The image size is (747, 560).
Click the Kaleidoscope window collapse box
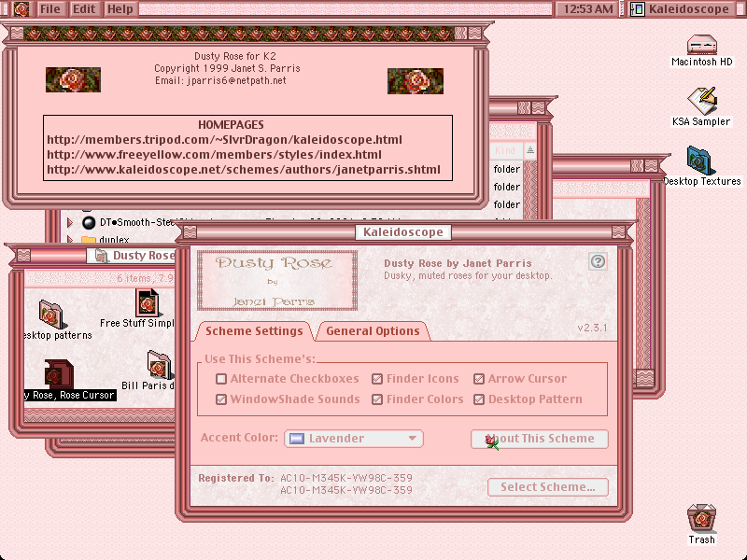(x=618, y=231)
